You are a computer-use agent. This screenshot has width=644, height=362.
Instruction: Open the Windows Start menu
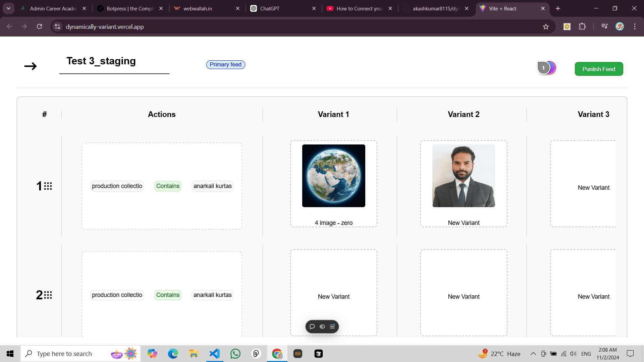click(10, 354)
